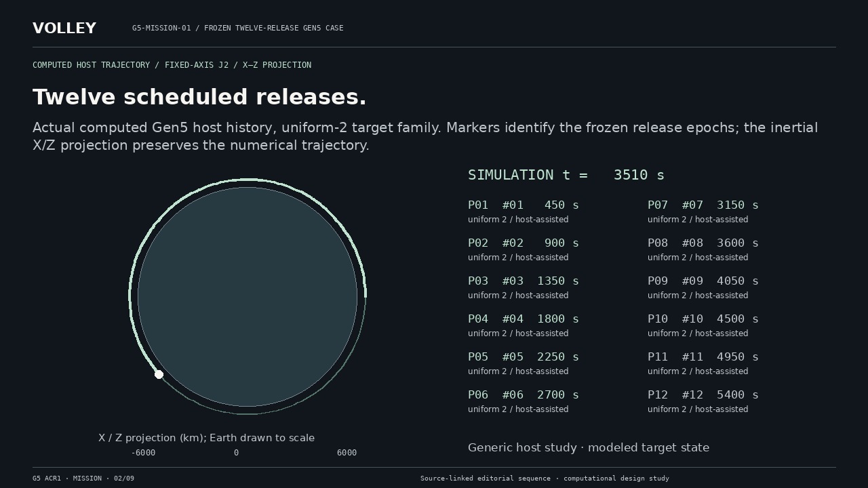
Task: Select the P06 #06 2700 s entry
Action: coord(524,394)
